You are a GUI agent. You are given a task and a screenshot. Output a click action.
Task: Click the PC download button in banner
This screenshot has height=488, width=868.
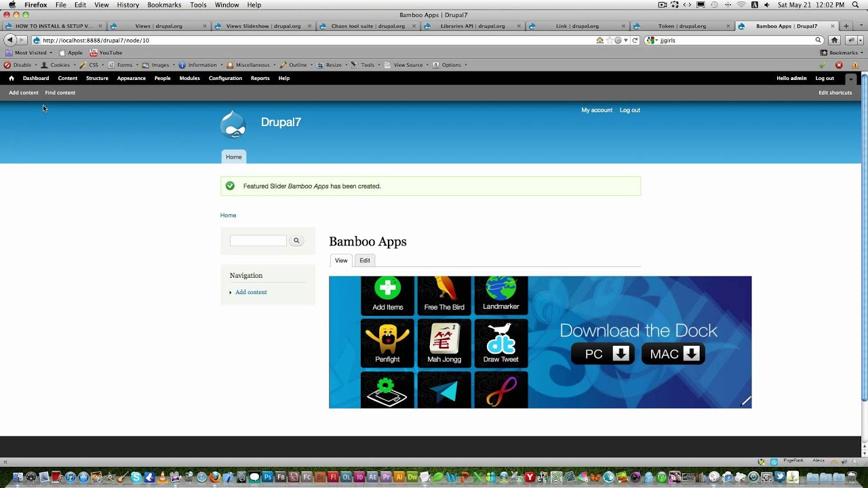[x=603, y=354]
